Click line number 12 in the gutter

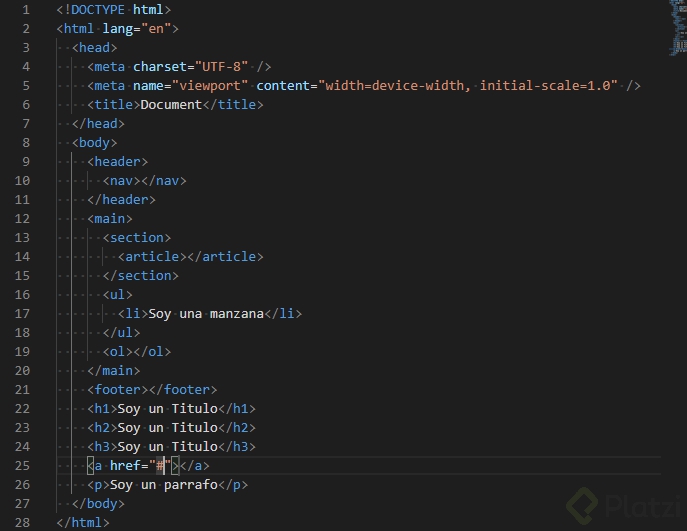point(22,219)
